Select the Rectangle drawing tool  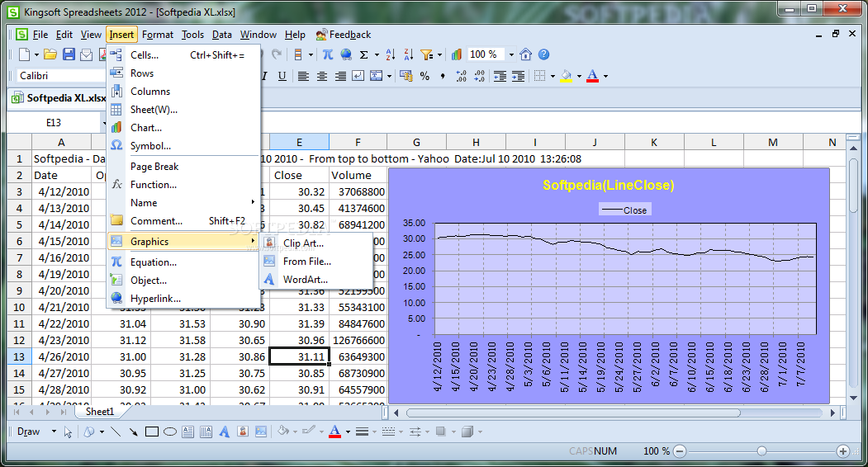click(x=152, y=432)
